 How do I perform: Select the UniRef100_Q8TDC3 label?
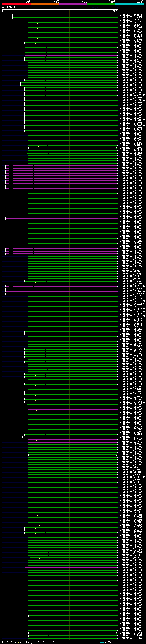click(x=131, y=130)
